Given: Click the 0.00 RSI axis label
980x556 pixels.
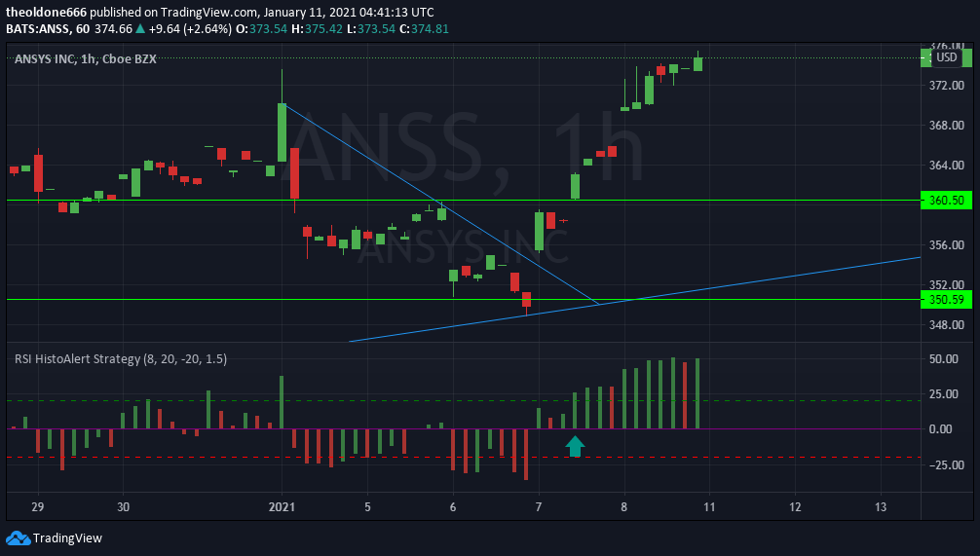Looking at the screenshot, I should point(941,429).
